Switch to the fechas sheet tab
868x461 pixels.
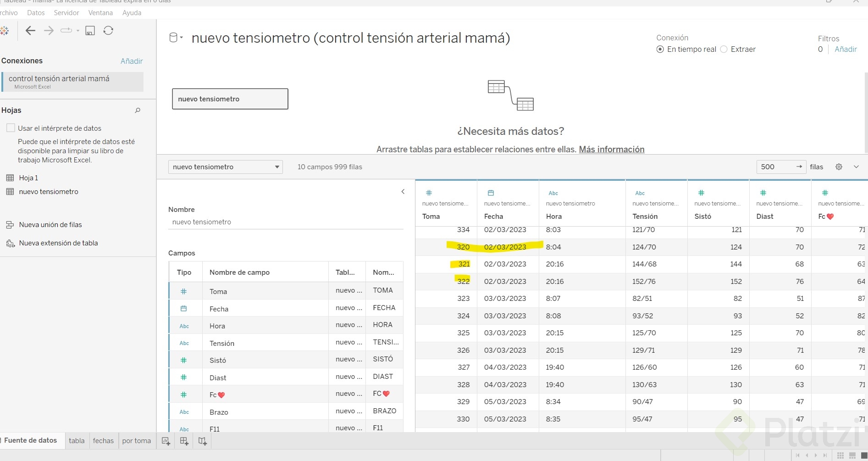[x=103, y=441]
